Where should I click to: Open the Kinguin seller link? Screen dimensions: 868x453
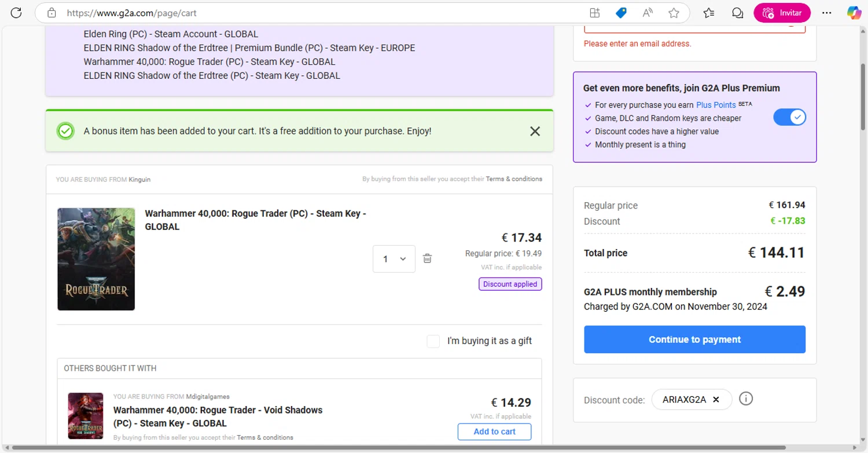[139, 180]
